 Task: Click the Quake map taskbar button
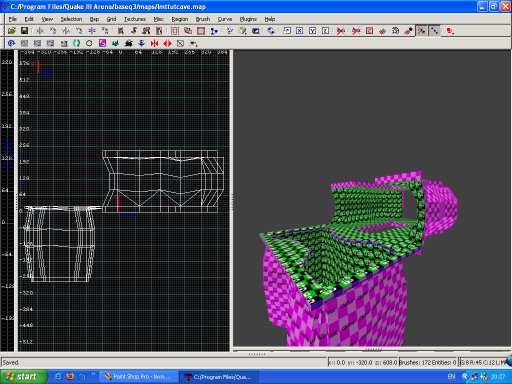click(x=219, y=377)
